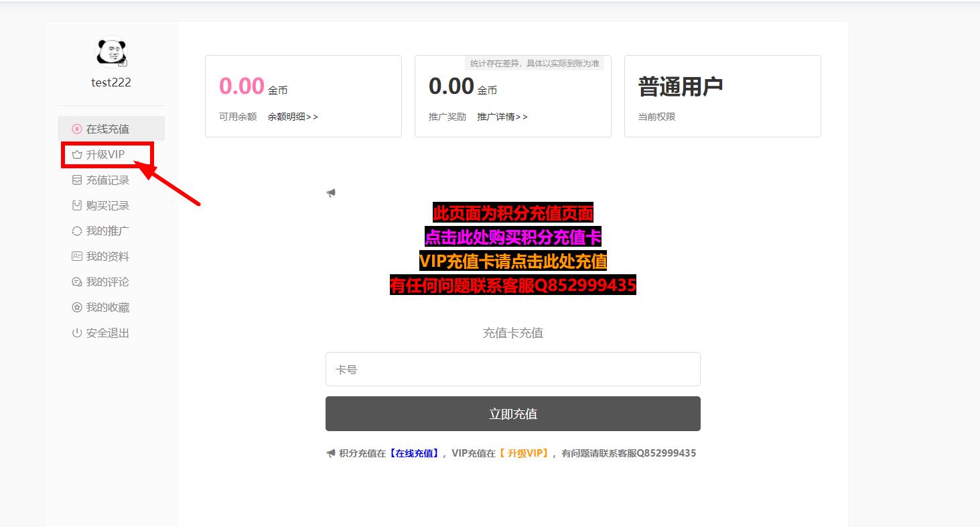The image size is (980, 527).
Task: Click the ID card icon beside 我的资料
Action: [x=77, y=256]
